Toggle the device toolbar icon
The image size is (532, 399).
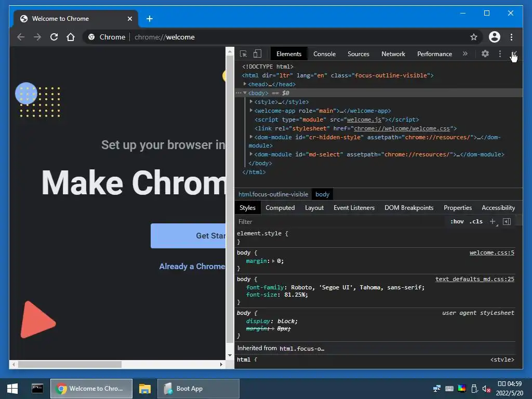coord(257,54)
